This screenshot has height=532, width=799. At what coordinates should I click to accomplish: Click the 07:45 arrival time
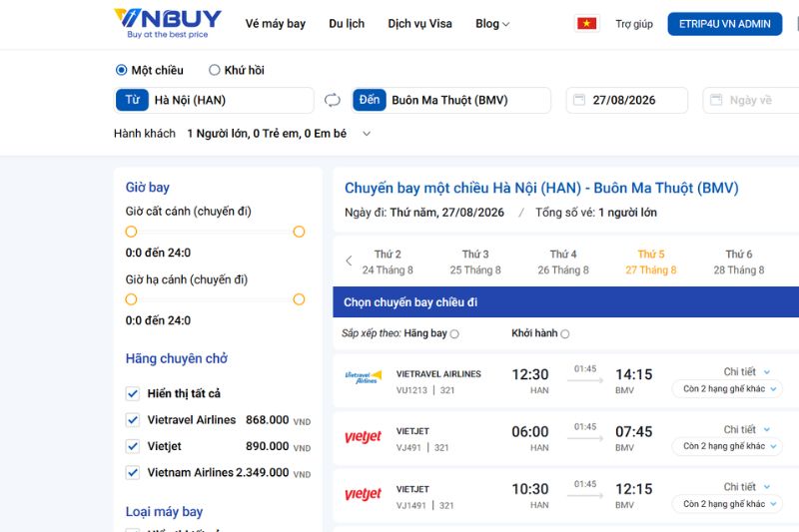[634, 432]
